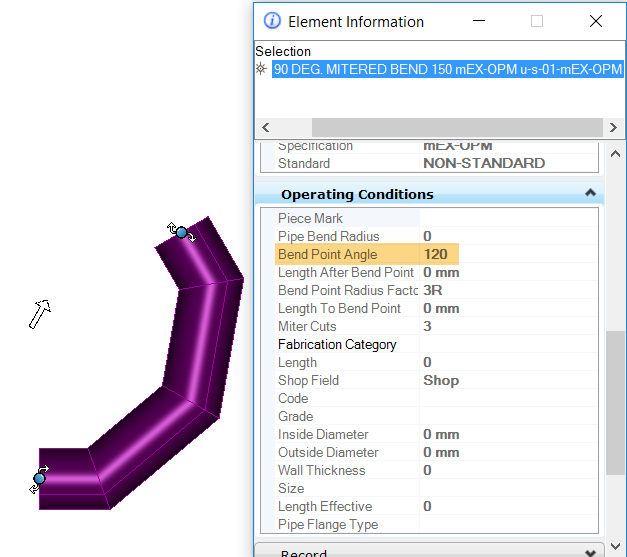Click the Shop Field value Shop
627x557 pixels.
(441, 380)
